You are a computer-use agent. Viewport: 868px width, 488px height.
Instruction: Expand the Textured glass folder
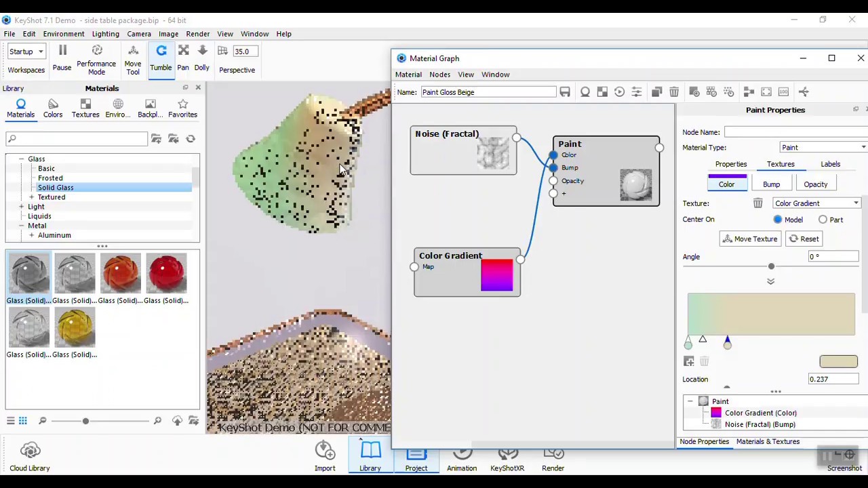pyautogui.click(x=31, y=197)
